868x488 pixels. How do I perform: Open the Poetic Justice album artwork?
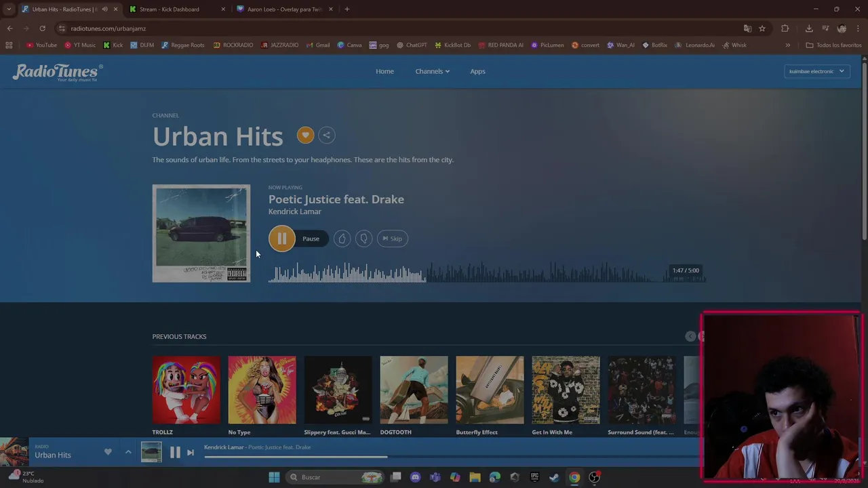click(201, 233)
